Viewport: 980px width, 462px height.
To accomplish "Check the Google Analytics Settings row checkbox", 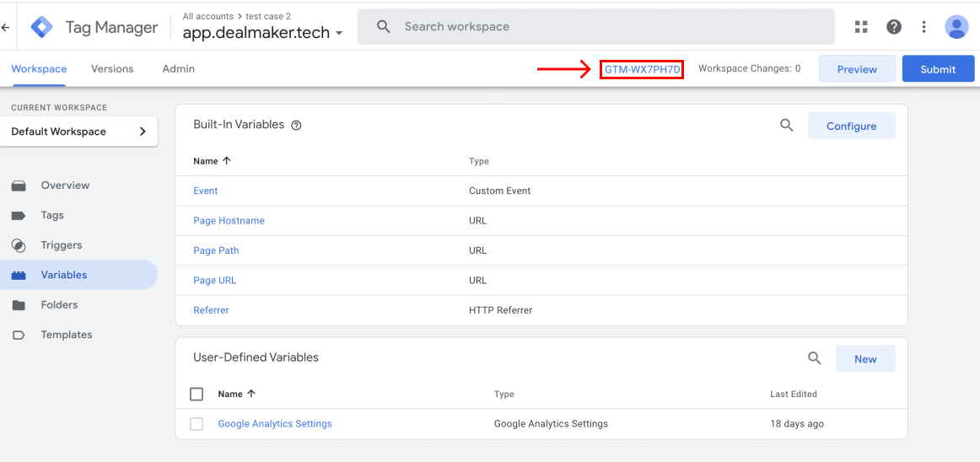I will click(197, 424).
